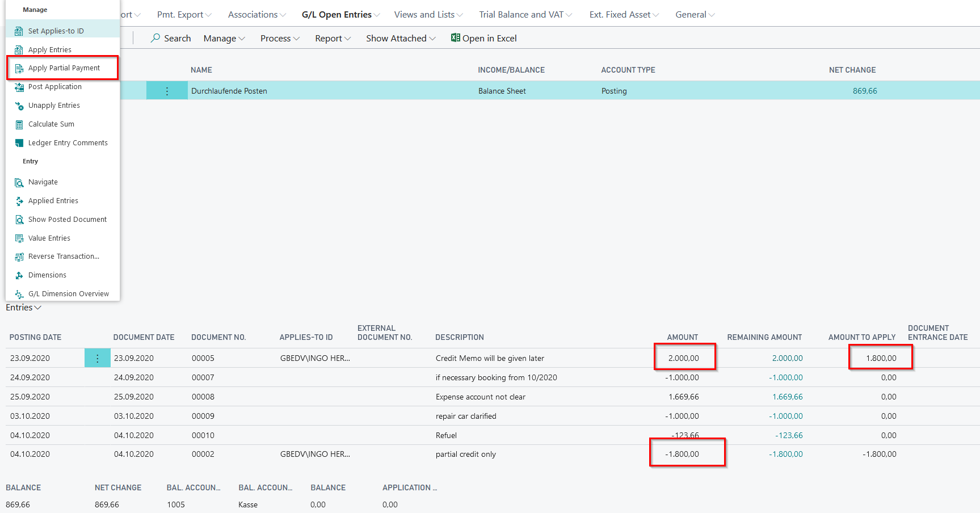Select Apply Partial Payment menu entry
This screenshot has height=513, width=980.
pos(64,68)
